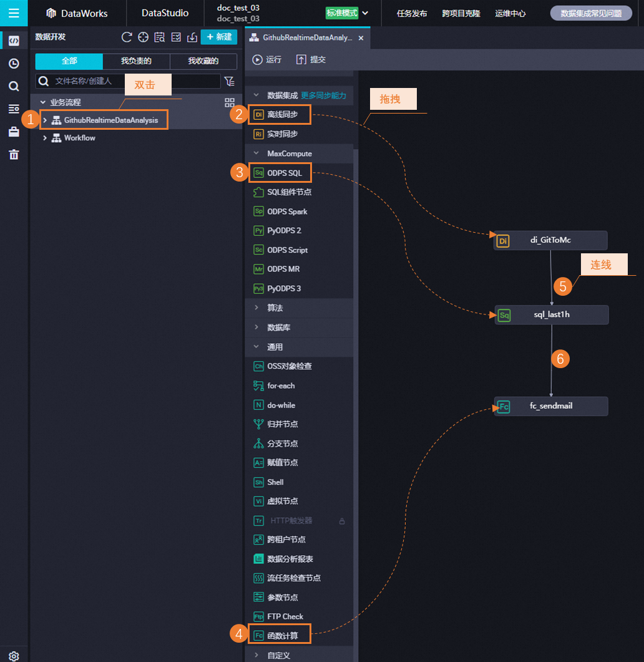The height and width of the screenshot is (662, 644).
Task: Open the search icon in left sidebar
Action: coord(14,86)
